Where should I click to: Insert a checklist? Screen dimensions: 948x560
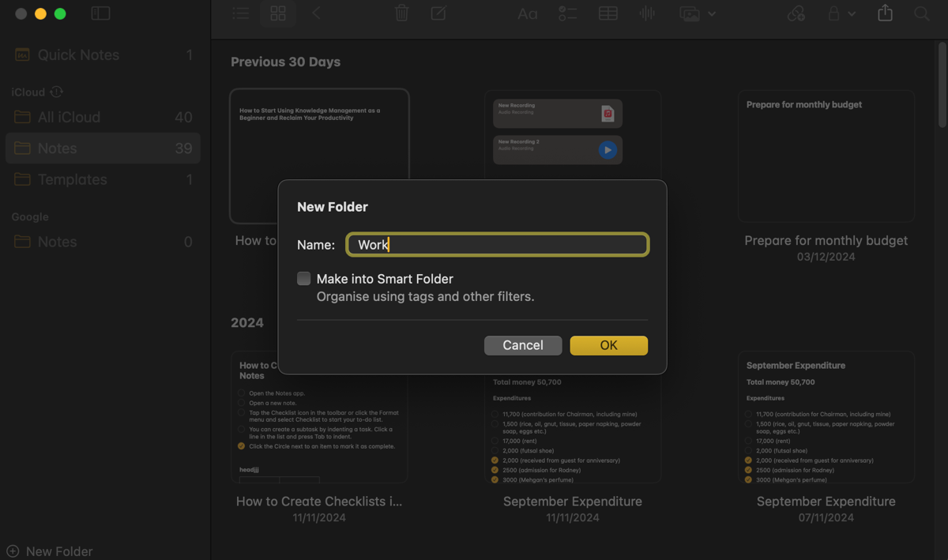568,13
